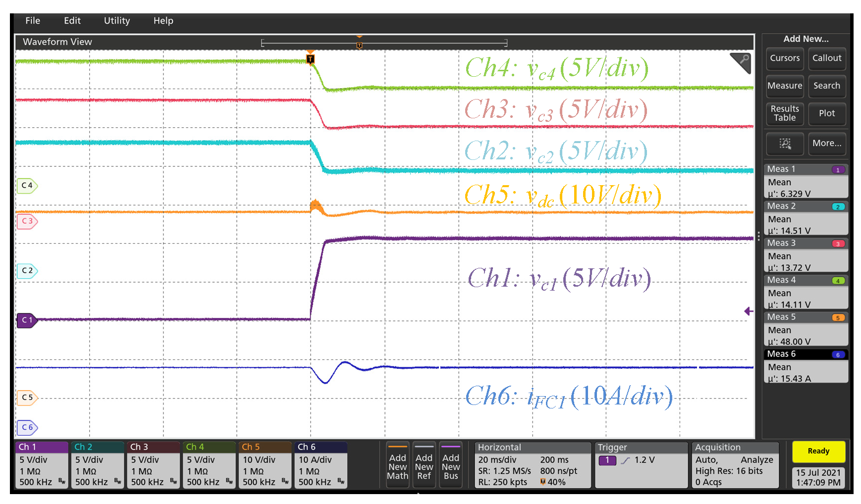This screenshot has width=861, height=504.
Task: Click the yellow Ready acquisition status button
Action: click(818, 451)
